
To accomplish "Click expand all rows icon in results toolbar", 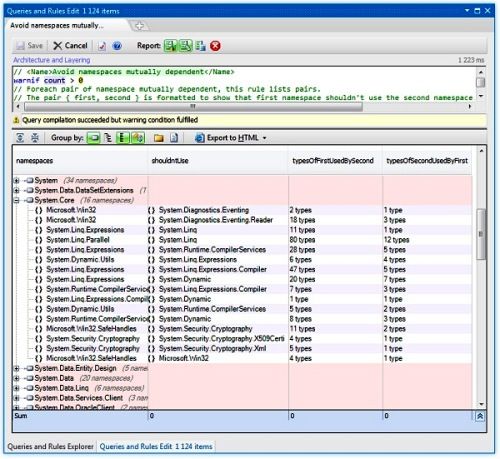I will coord(20,138).
